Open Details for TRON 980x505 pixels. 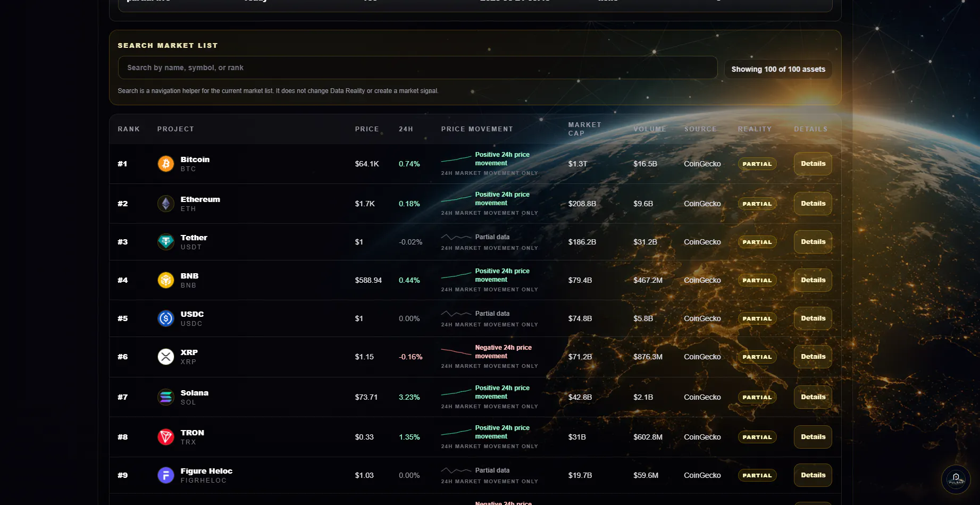point(813,437)
